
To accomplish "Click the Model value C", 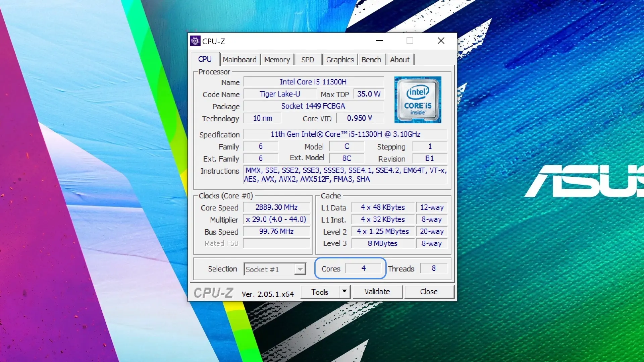I will pyautogui.click(x=347, y=146).
